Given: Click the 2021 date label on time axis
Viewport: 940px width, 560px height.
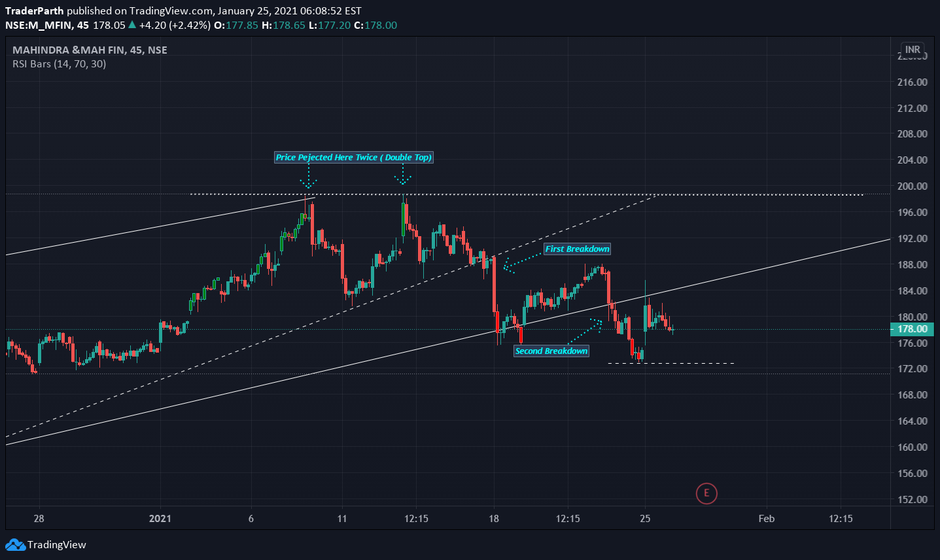Looking at the screenshot, I should click(x=160, y=519).
